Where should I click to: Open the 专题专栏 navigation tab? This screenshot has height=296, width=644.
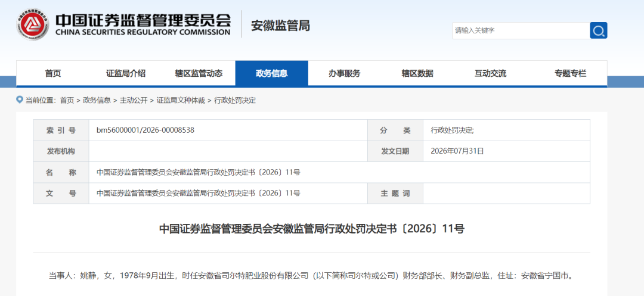(571, 73)
